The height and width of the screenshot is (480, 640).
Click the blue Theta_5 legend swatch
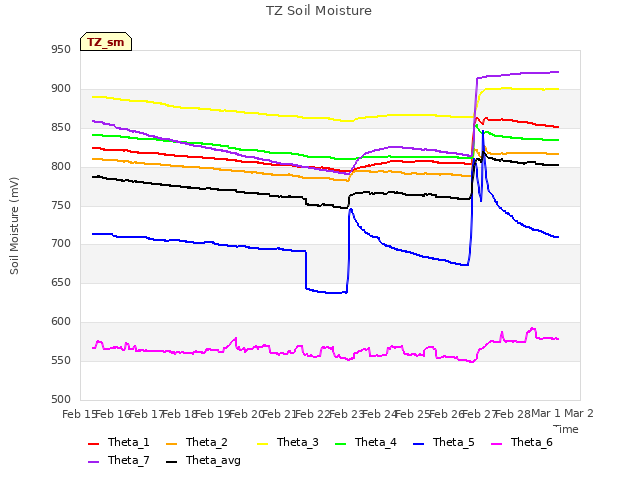(418, 443)
